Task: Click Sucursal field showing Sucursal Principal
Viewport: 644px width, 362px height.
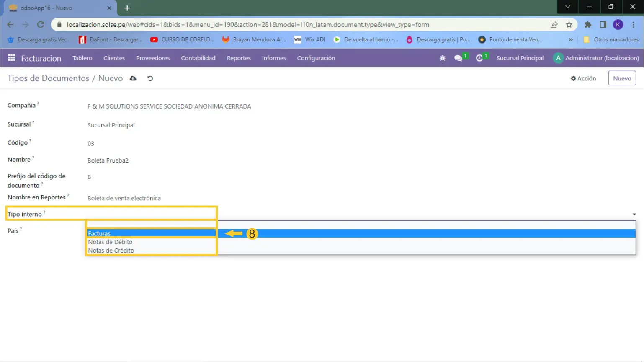Action: 111,125
